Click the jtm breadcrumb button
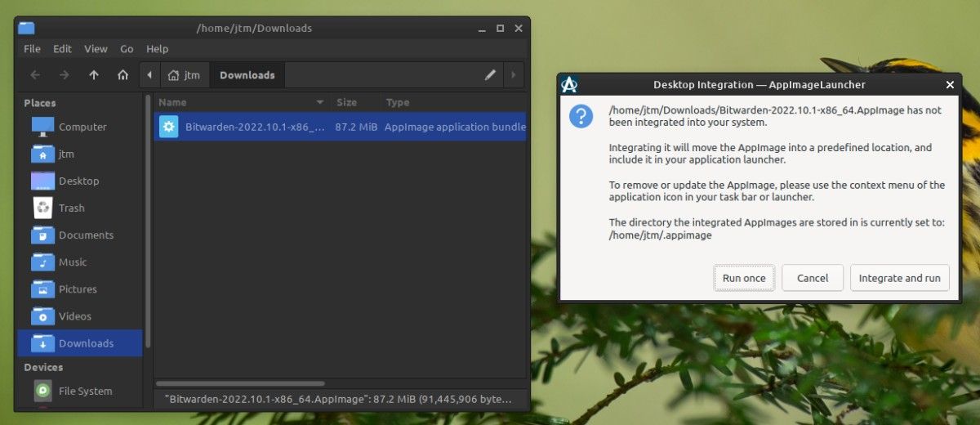Viewport: 980px width, 425px height. point(184,75)
